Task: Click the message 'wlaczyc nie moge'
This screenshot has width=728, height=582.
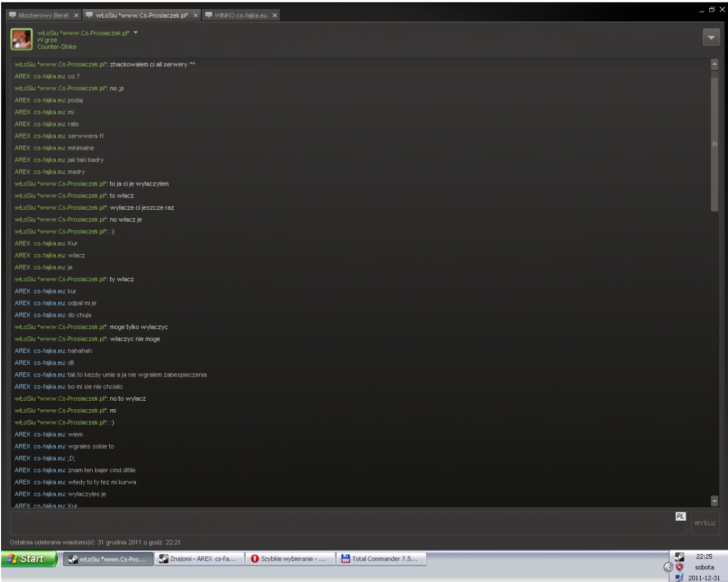Action: (x=135, y=339)
